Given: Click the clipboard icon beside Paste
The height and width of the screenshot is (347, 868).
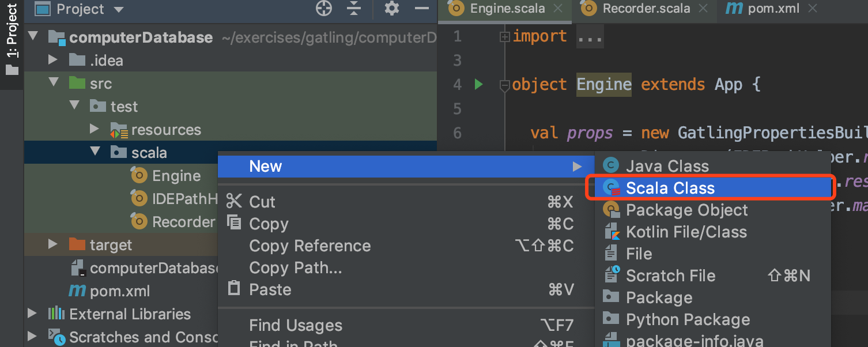Looking at the screenshot, I should [233, 288].
